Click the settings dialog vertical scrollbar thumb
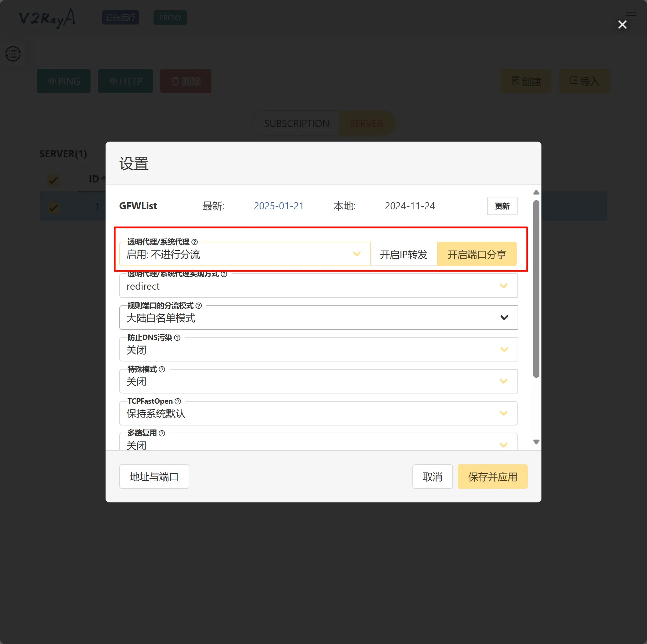Viewport: 647px width, 644px height. point(536,289)
